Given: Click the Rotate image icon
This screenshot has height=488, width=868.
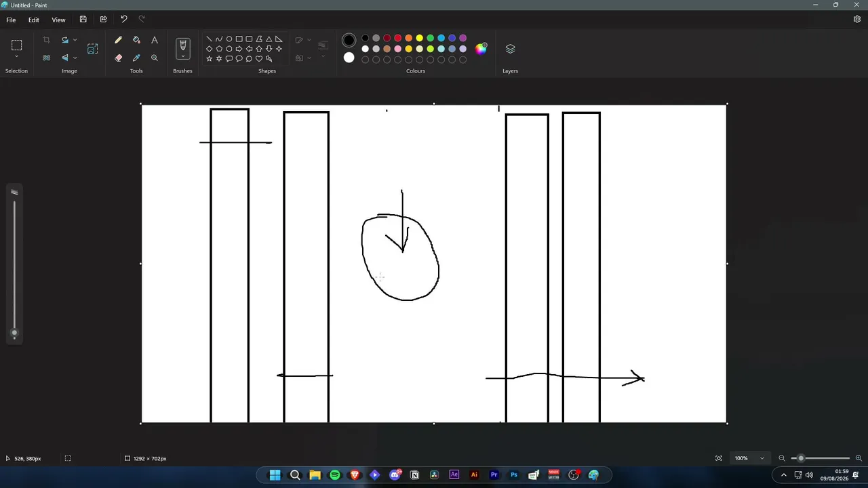Looking at the screenshot, I should 65,41.
